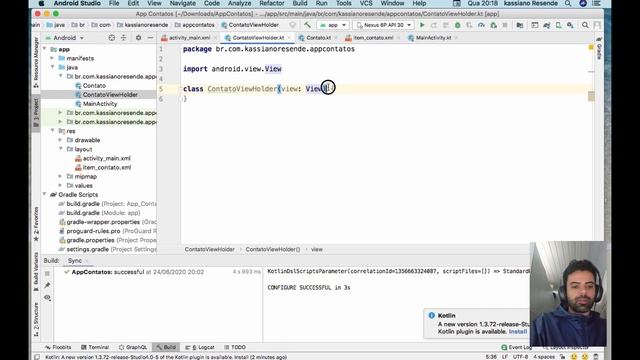Open the Project Structure icon
This screenshot has height=360, width=640.
[x=520, y=25]
